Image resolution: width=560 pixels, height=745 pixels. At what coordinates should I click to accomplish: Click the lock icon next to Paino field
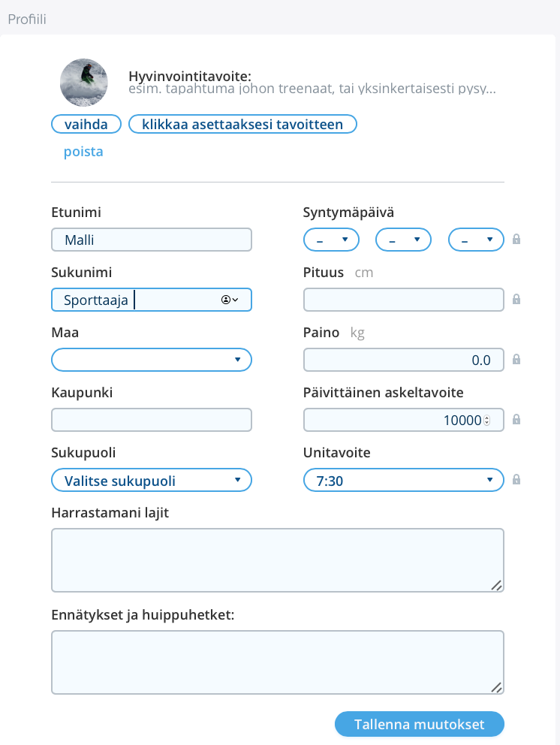tap(516, 359)
